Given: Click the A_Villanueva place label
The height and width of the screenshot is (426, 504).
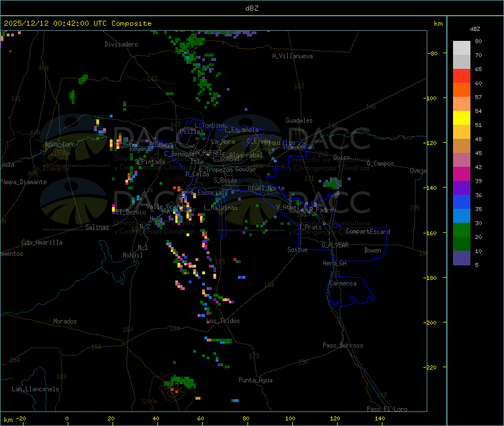Looking at the screenshot, I should point(292,56).
